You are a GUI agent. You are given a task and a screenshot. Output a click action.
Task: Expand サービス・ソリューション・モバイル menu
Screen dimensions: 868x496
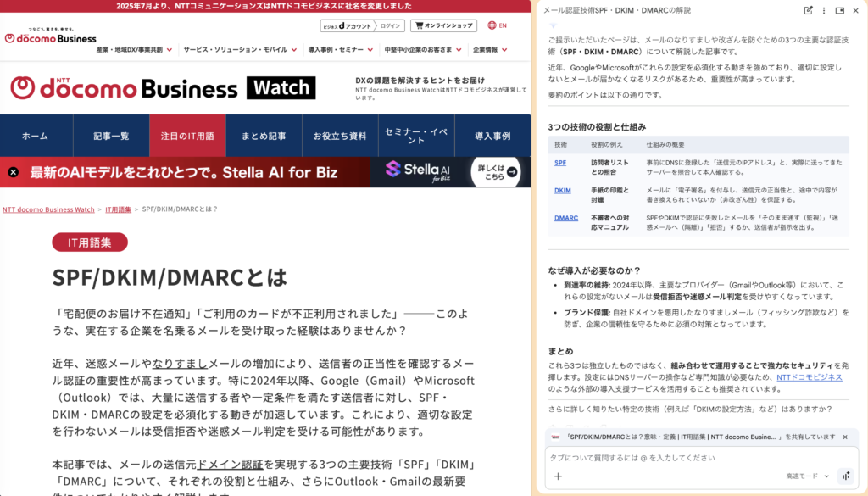tap(240, 49)
